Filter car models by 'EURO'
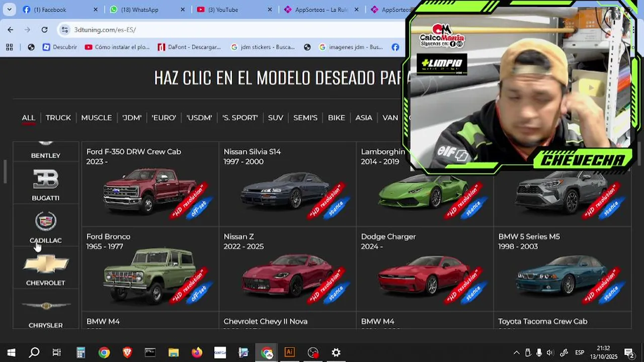The image size is (644, 362). click(x=164, y=118)
